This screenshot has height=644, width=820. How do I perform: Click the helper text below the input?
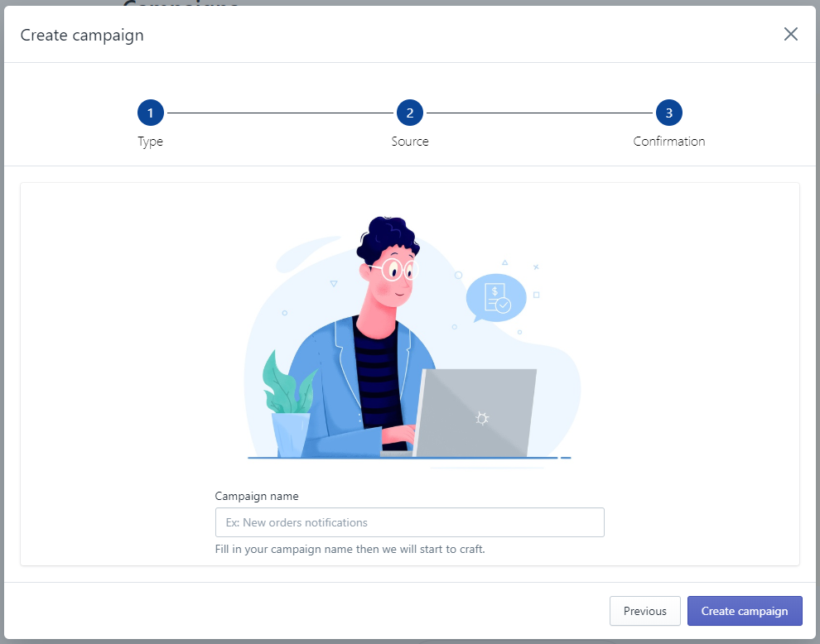(350, 550)
